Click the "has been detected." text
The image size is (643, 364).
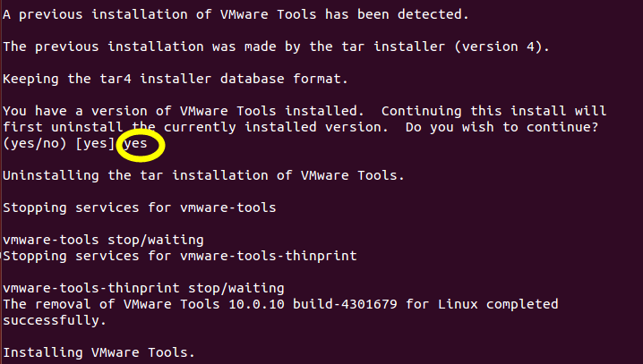pos(403,14)
